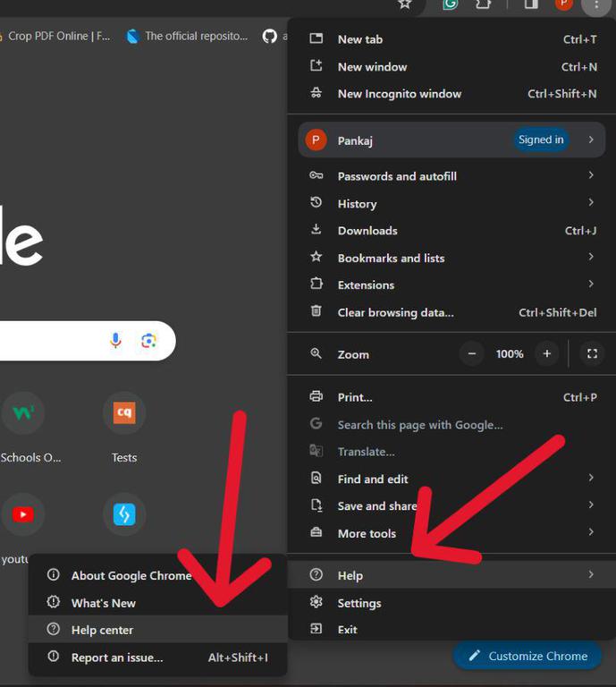Select New Incognito window menu item
The image size is (616, 687).
(451, 93)
